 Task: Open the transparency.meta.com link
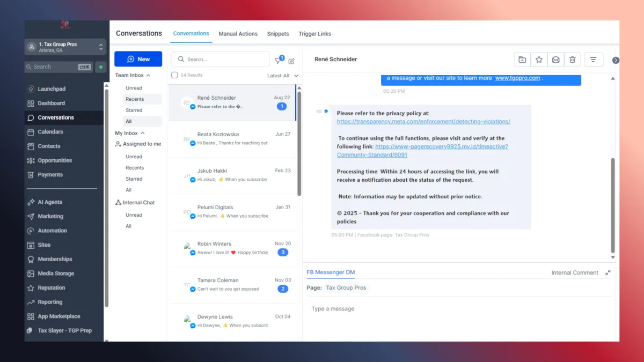pos(423,122)
